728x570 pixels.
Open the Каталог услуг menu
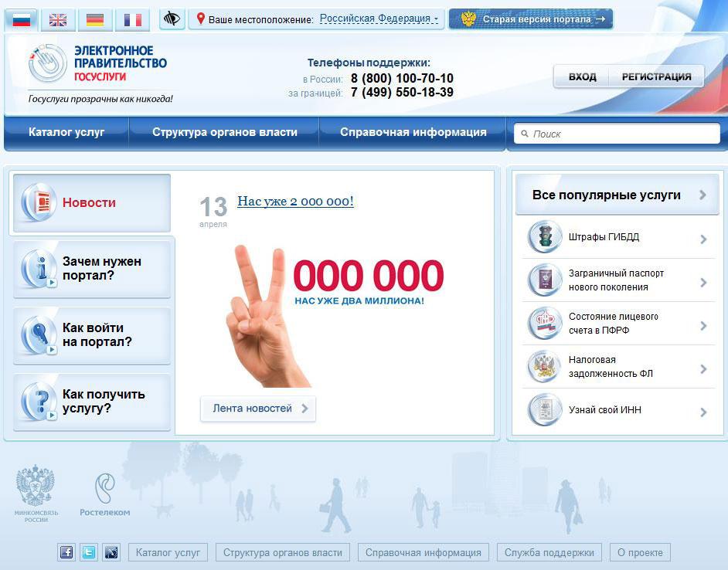point(66,132)
